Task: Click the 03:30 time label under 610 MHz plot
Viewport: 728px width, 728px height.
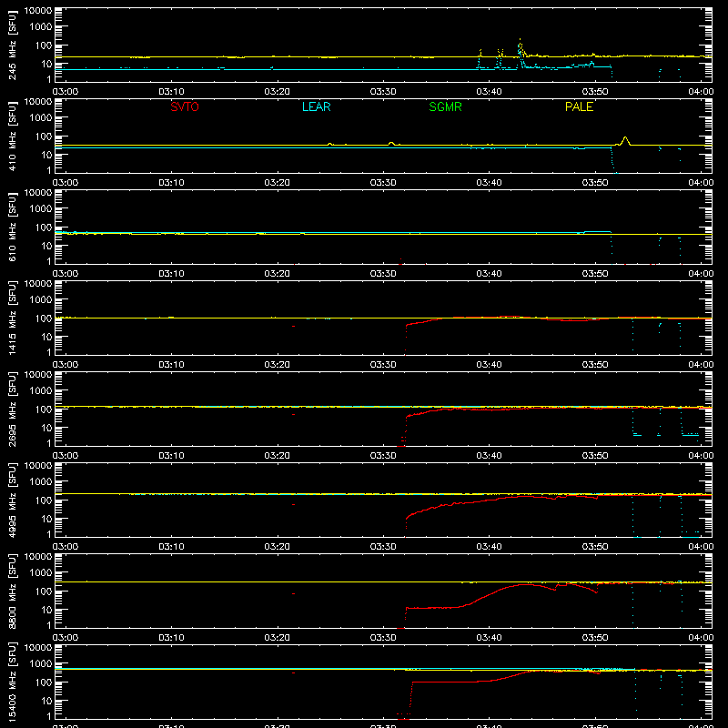Action: 383,274
